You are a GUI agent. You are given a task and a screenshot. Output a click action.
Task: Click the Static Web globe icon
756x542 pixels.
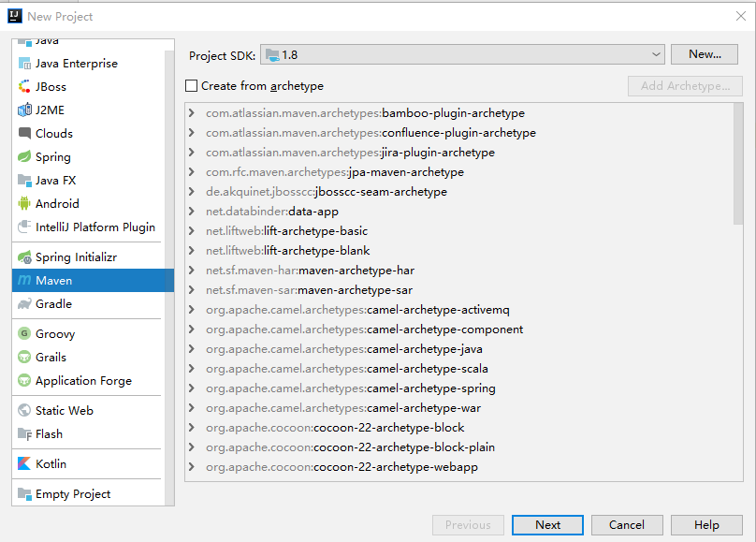(24, 410)
